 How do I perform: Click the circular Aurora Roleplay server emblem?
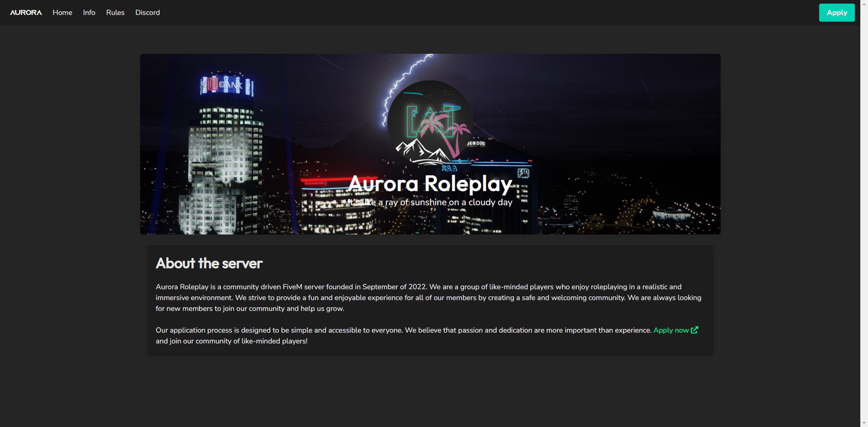(x=429, y=121)
